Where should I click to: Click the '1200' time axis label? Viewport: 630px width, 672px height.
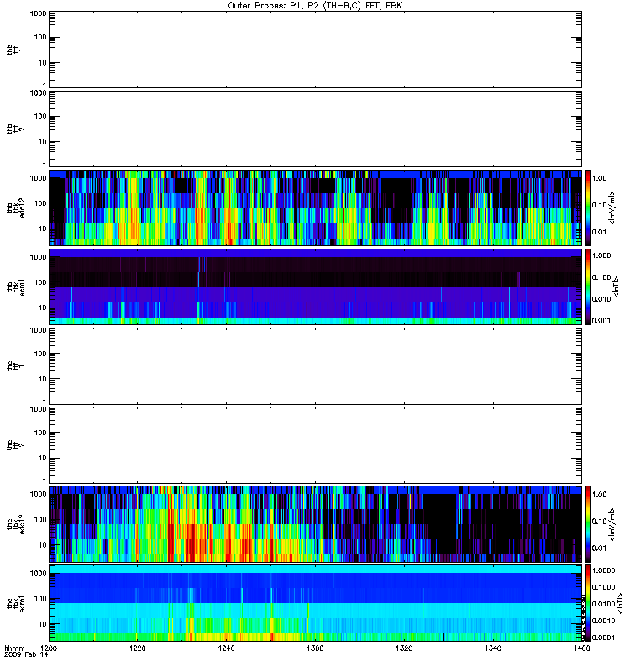[x=49, y=648]
